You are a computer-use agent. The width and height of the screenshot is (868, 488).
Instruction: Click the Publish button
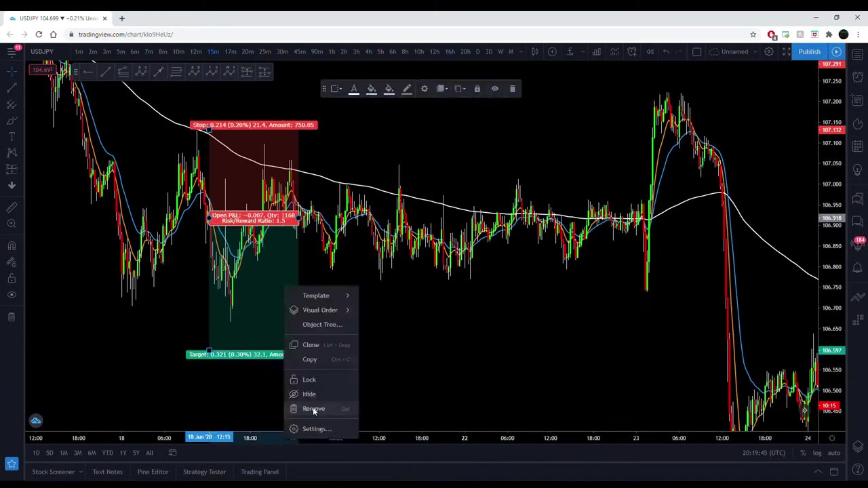[x=810, y=52]
